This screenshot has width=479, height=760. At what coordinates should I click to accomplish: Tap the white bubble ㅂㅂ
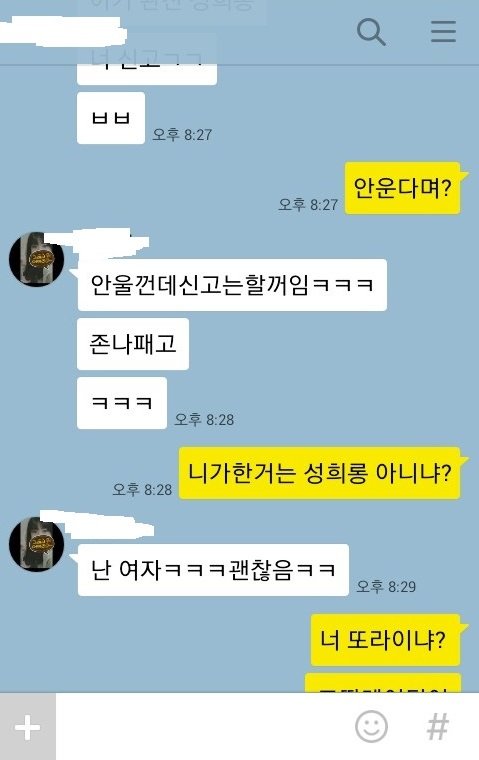111,118
